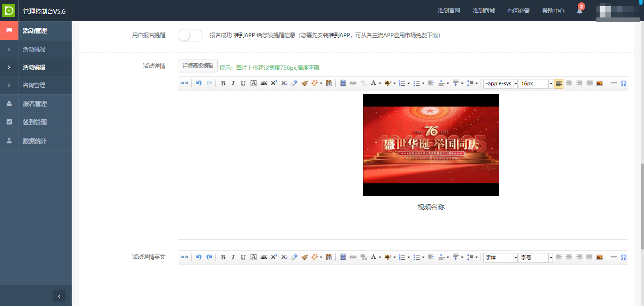
Task: Toggle bold in the activity details editor
Action: point(223,83)
